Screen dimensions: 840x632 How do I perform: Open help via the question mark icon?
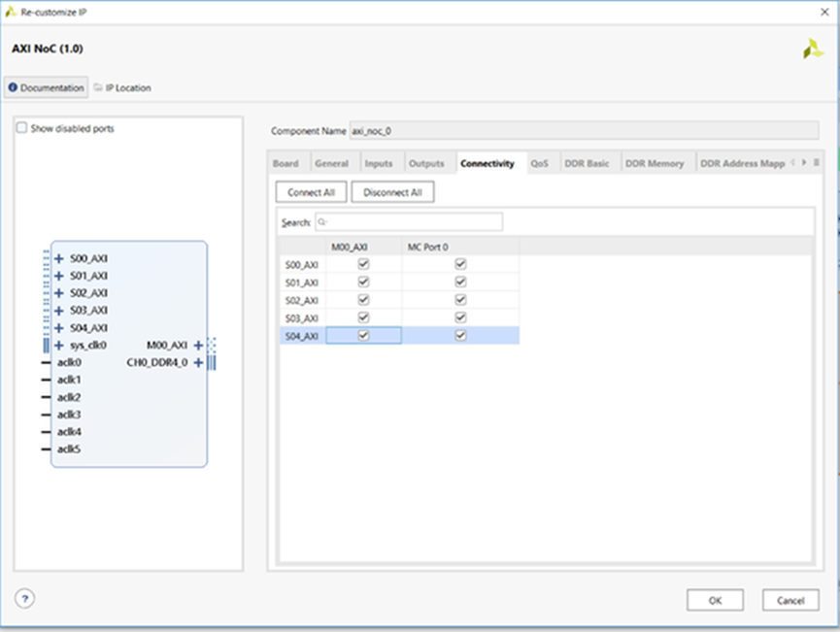tap(25, 599)
